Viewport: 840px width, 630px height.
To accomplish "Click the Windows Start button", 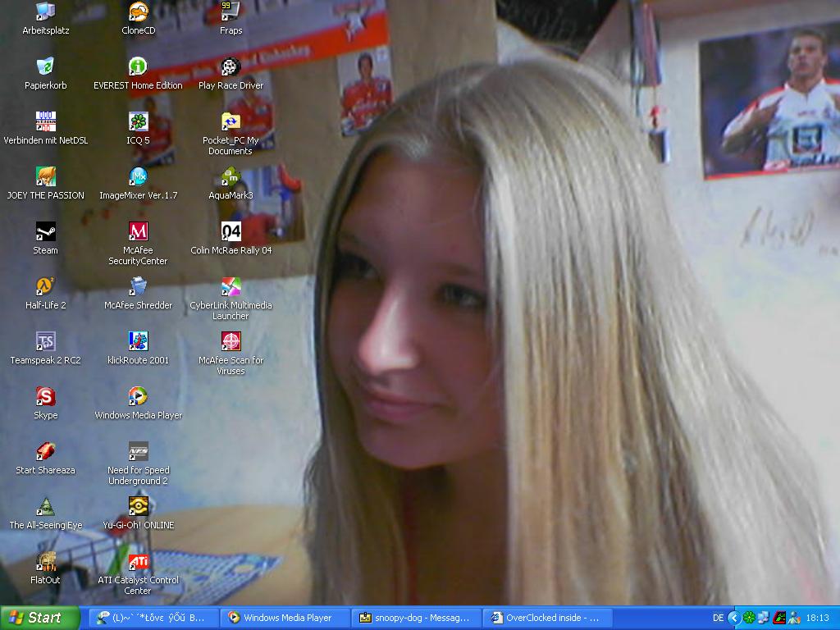I will click(40, 618).
